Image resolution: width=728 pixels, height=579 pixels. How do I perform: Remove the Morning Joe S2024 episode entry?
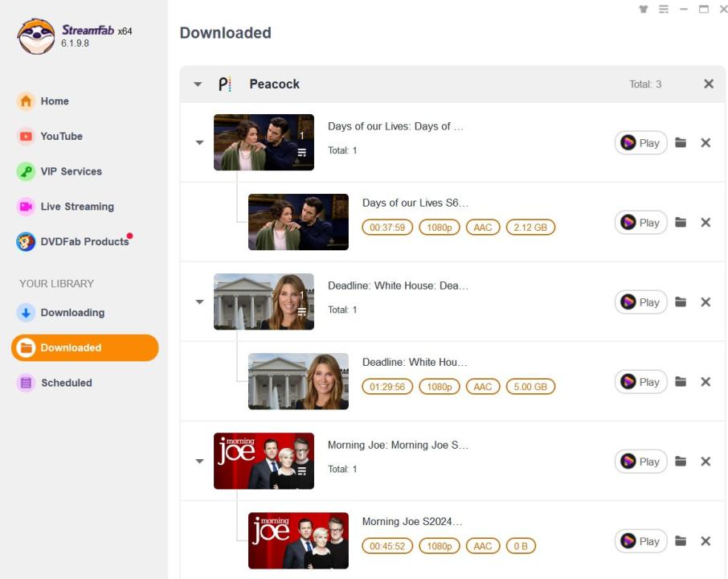click(706, 541)
